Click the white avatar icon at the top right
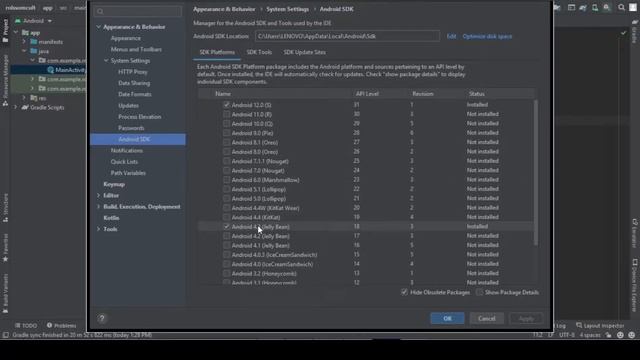The width and height of the screenshot is (640, 360). pyautogui.click(x=633, y=7)
